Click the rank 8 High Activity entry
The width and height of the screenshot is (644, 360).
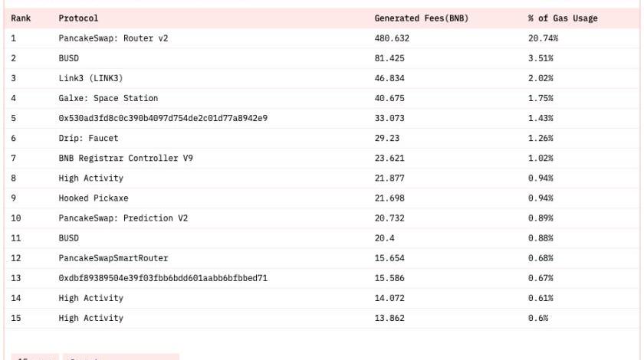[90, 178]
